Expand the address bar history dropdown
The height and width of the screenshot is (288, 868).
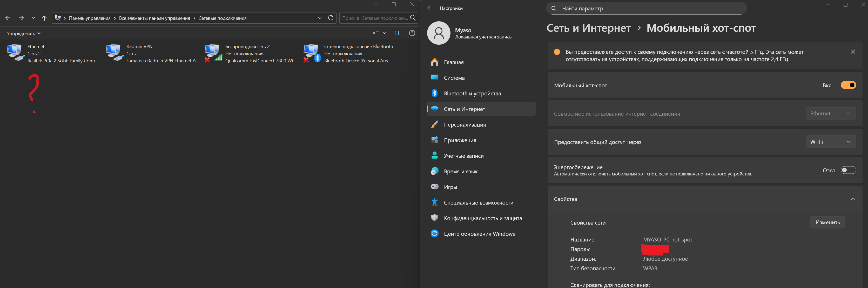[320, 18]
